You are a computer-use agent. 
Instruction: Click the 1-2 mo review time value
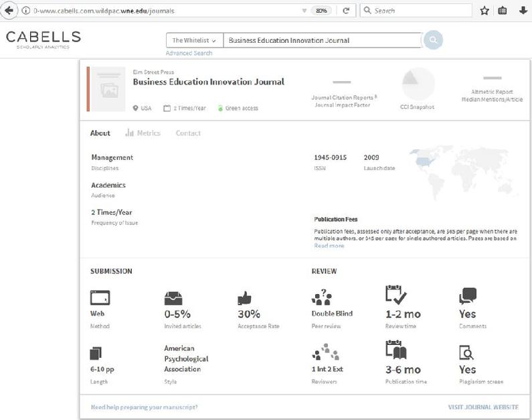pyautogui.click(x=403, y=314)
